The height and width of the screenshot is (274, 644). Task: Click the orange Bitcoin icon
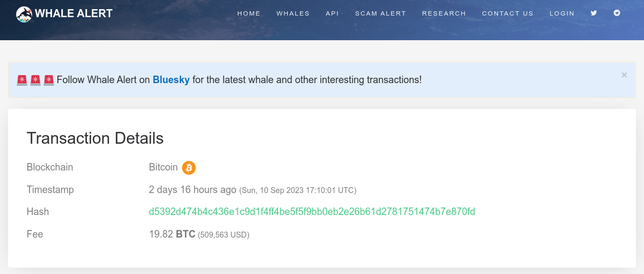point(189,168)
